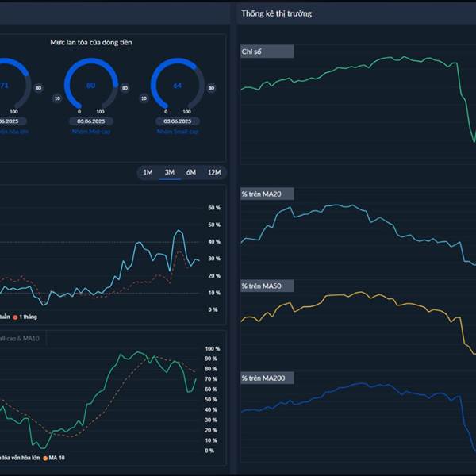The height and width of the screenshot is (476, 476).
Task: Open the 'Nhóm Mid-cap' link
Action: 91,132
